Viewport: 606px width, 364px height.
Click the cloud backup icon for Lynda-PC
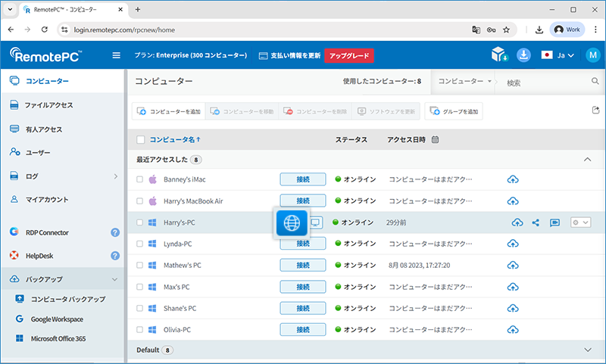(x=513, y=244)
